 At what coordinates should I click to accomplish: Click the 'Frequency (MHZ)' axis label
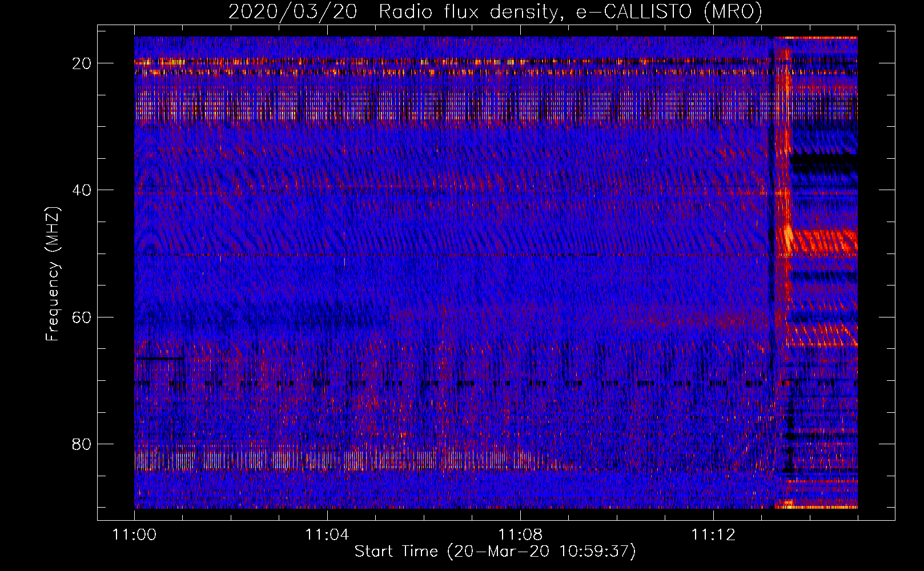click(53, 274)
